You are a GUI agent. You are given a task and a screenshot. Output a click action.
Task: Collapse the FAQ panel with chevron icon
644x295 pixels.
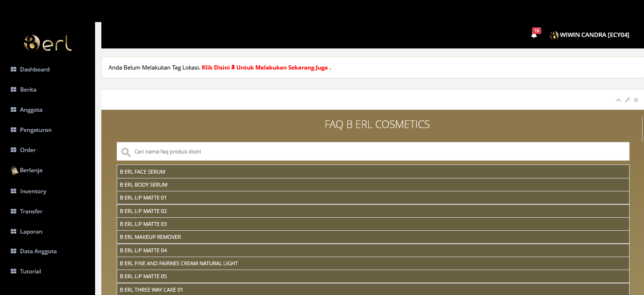[x=619, y=100]
